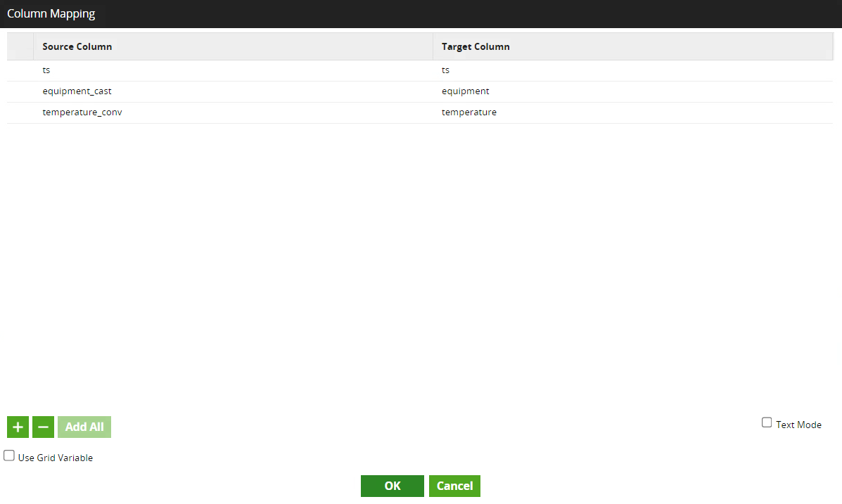Select the source cell 'ts'
Image resolution: width=842 pixels, height=504 pixels.
(x=232, y=70)
